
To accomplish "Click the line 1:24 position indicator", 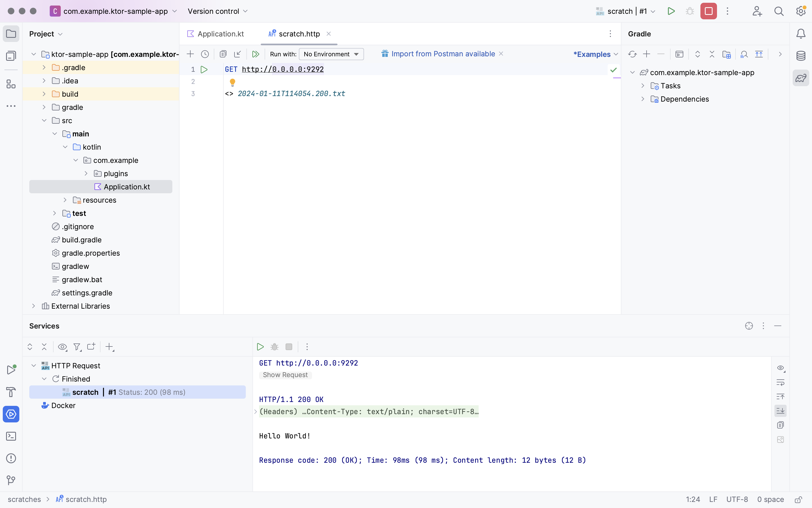I will point(693,499).
